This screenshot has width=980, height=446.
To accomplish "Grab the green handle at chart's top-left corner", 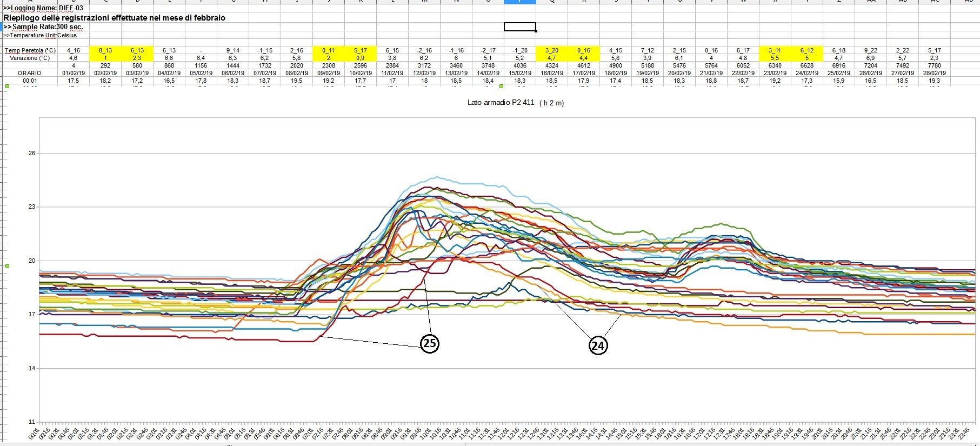I will coord(7,86).
